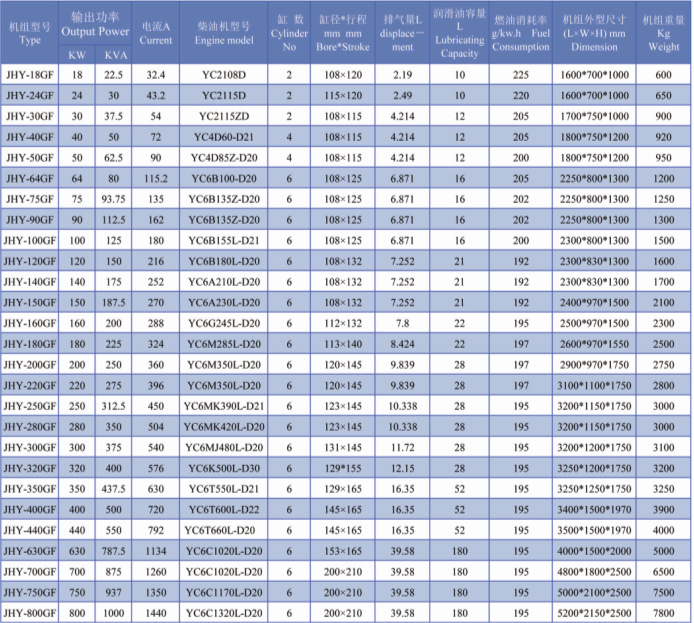694x623 pixels.
Task: Select dimension 5200*2150*2500
Action: point(594,613)
